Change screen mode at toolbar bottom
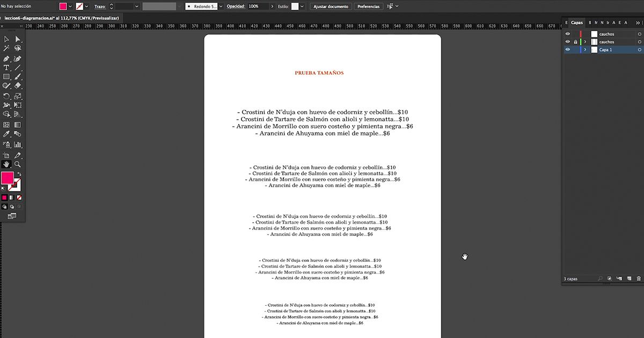This screenshot has width=644, height=338. pos(12,216)
